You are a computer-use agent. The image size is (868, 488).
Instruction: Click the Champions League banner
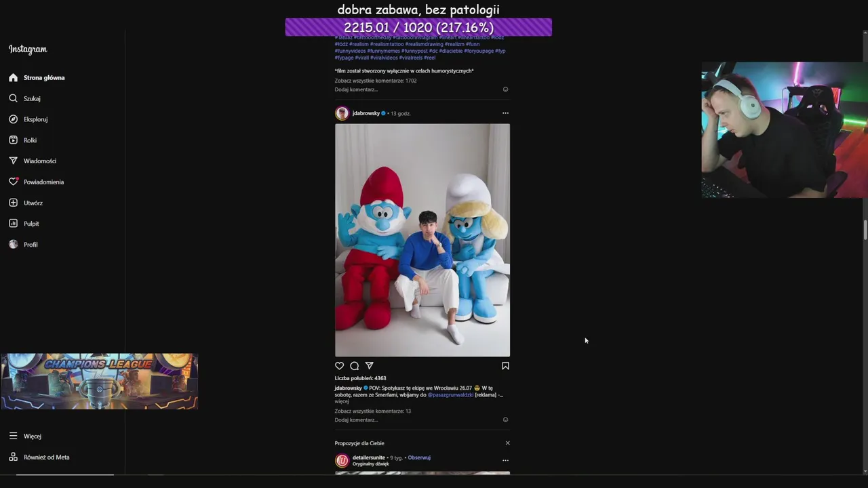point(99,381)
